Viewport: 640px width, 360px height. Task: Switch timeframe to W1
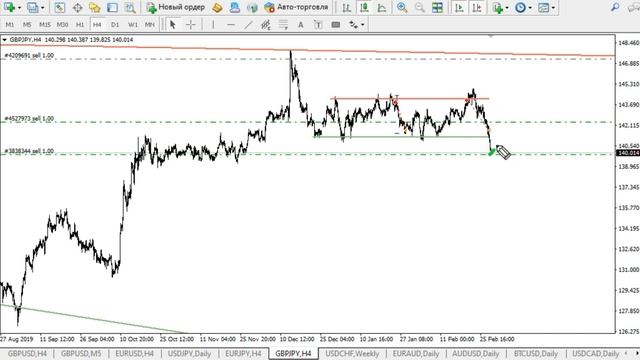coord(133,25)
